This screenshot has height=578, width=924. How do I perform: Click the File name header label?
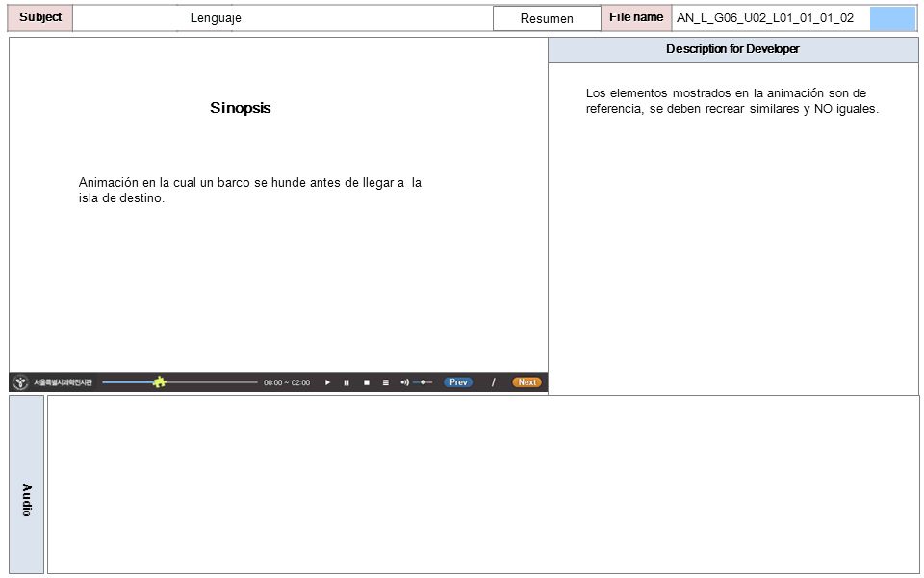point(636,17)
